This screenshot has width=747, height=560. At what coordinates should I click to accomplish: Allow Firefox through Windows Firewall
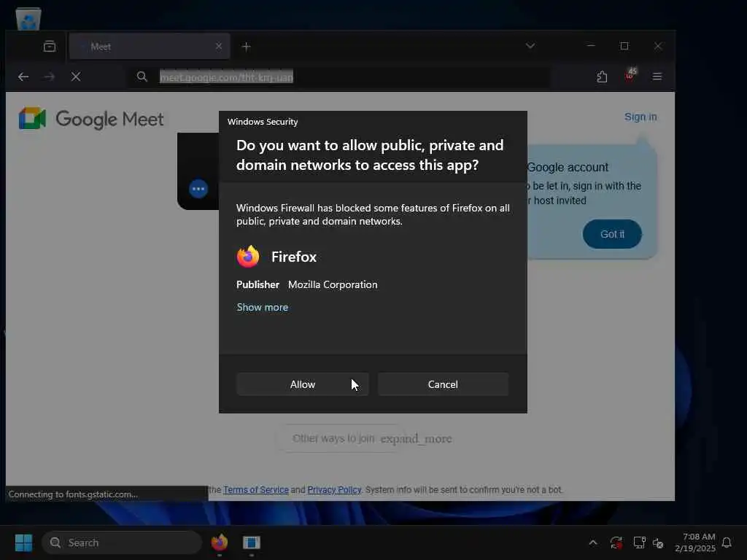pos(303,384)
